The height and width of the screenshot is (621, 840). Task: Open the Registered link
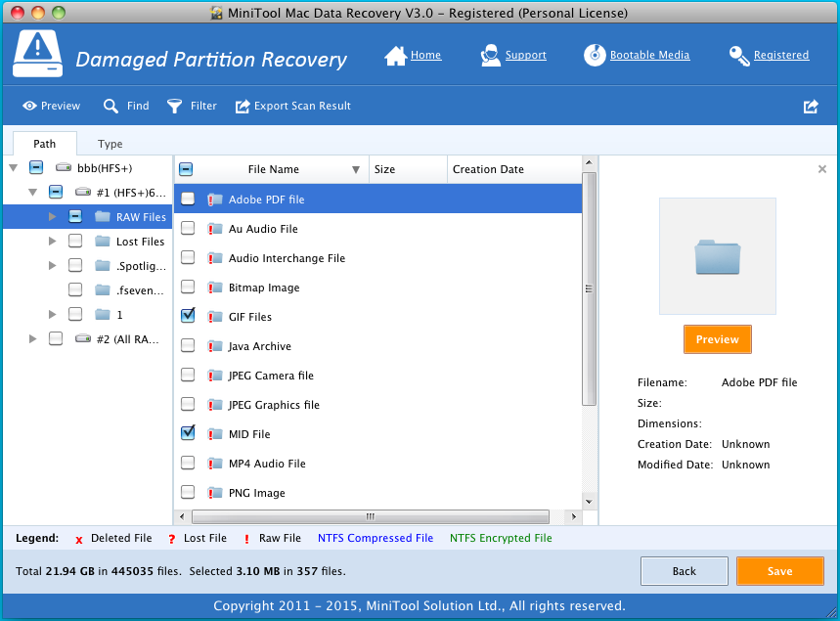pyautogui.click(x=781, y=55)
